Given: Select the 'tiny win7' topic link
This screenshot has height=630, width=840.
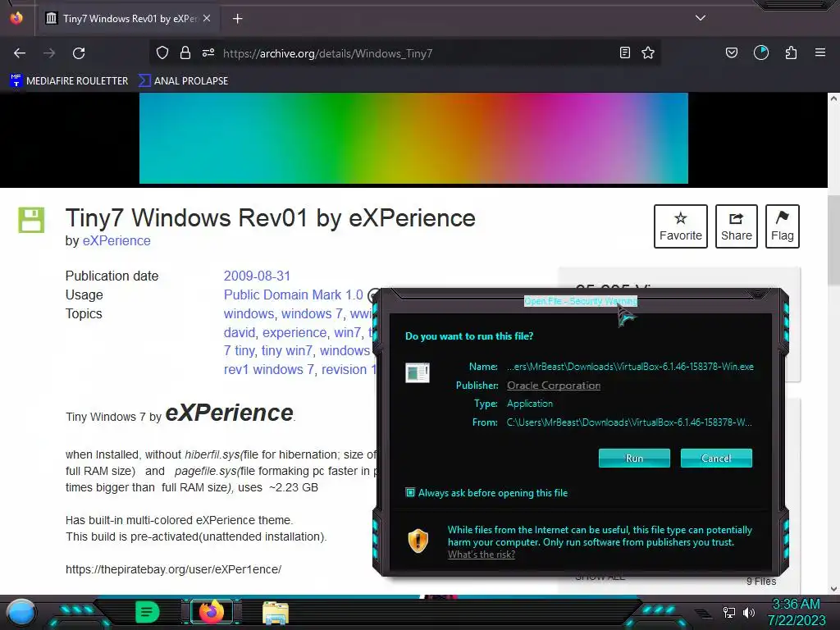Looking at the screenshot, I should [x=286, y=350].
